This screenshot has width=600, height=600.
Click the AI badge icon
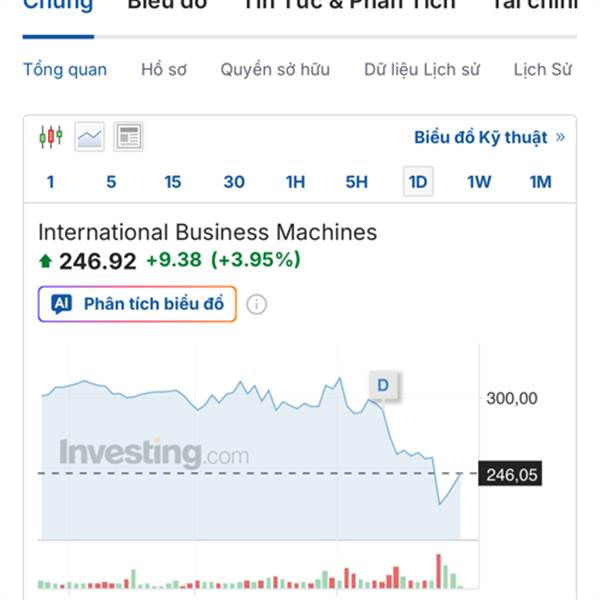[62, 304]
